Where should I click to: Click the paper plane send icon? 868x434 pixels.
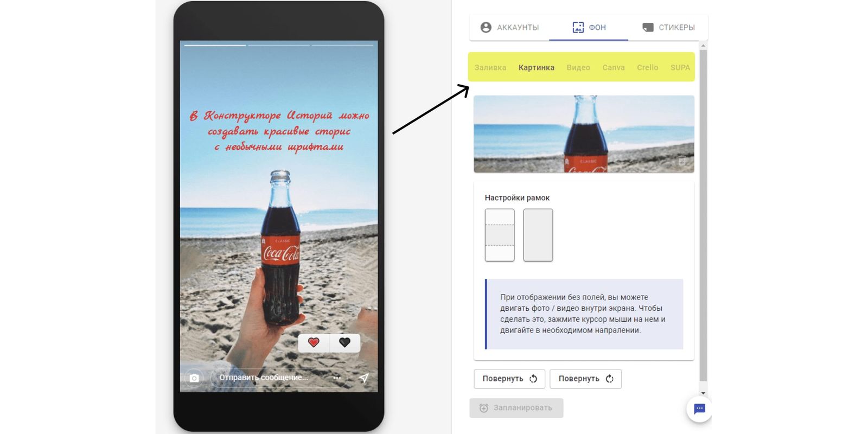point(364,378)
